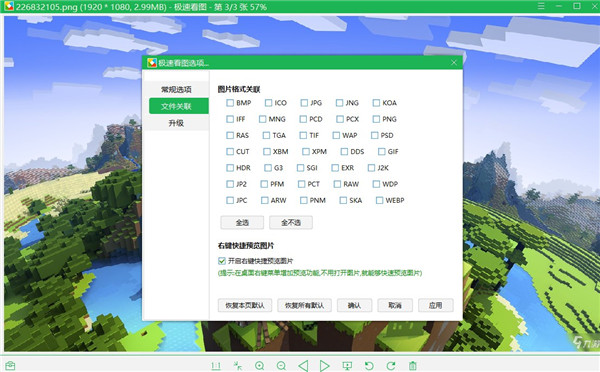Check the TGA format checkbox
Image resolution: width=600 pixels, height=372 pixels.
click(x=267, y=135)
